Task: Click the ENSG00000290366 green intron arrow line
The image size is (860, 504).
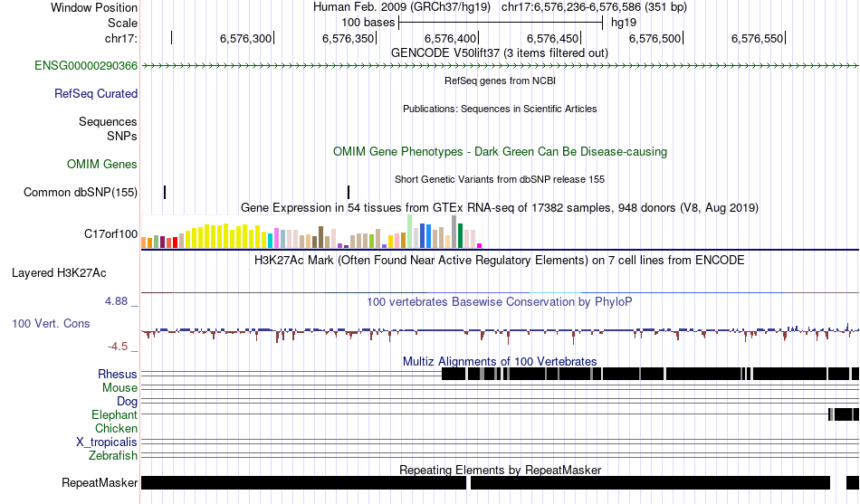Action: (x=500, y=66)
